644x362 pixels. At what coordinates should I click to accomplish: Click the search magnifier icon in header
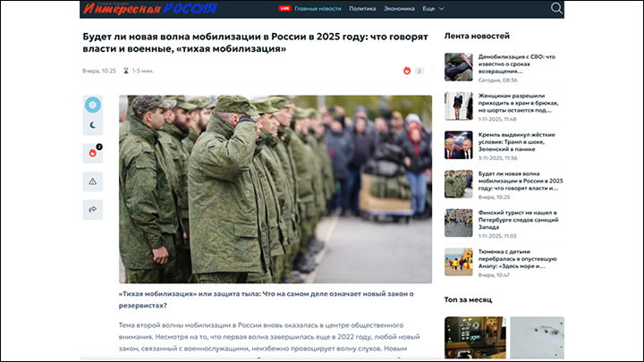[x=556, y=8]
